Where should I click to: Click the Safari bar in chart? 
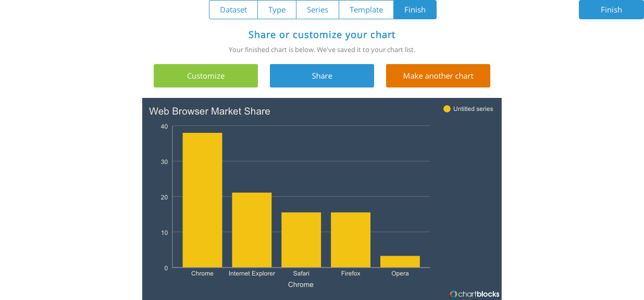point(301,240)
